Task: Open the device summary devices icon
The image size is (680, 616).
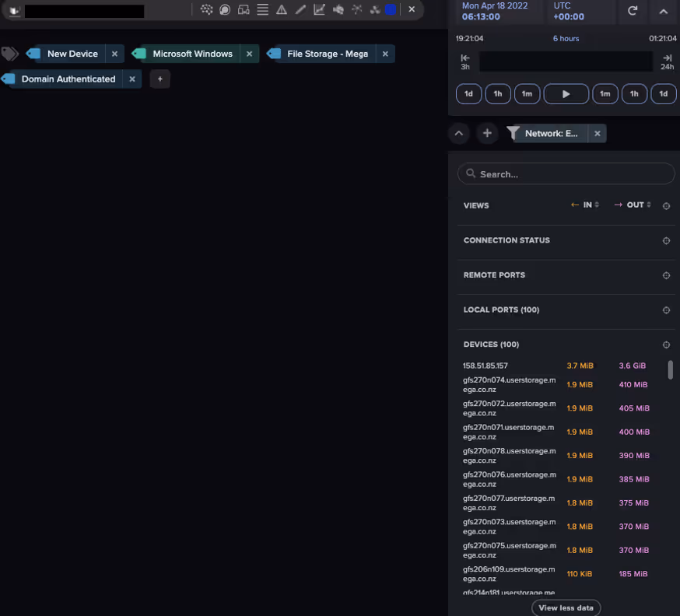Action: point(244,9)
